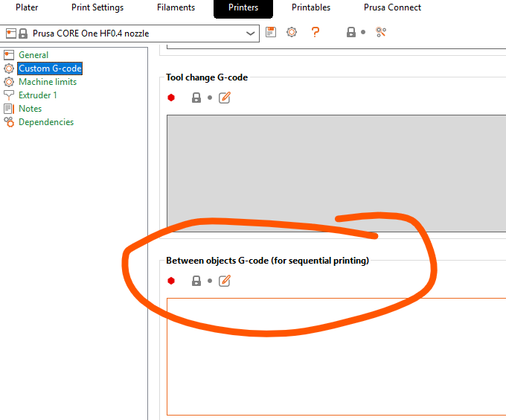506x420 pixels.
Task: Click Tool change G-code red hexagon
Action: coord(171,98)
